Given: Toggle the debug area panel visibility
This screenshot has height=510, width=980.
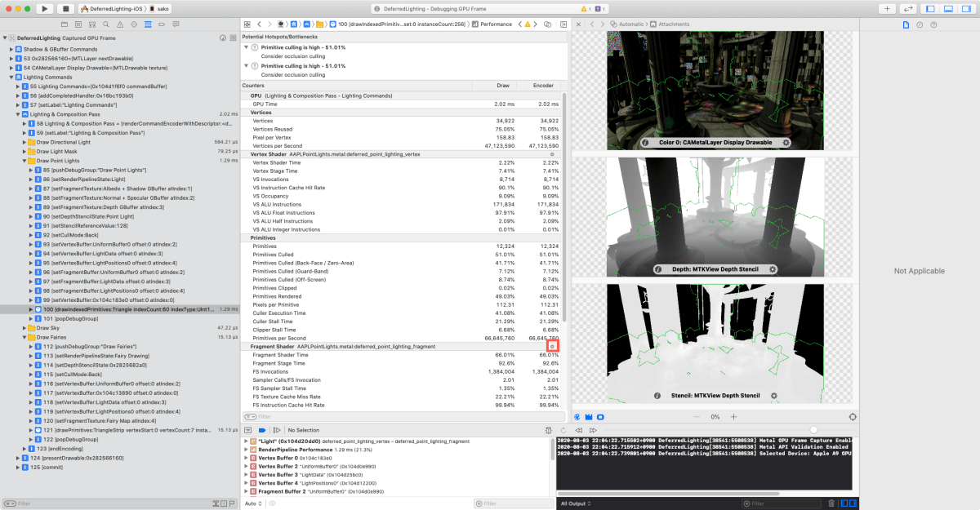Looking at the screenshot, I should pos(948,8).
